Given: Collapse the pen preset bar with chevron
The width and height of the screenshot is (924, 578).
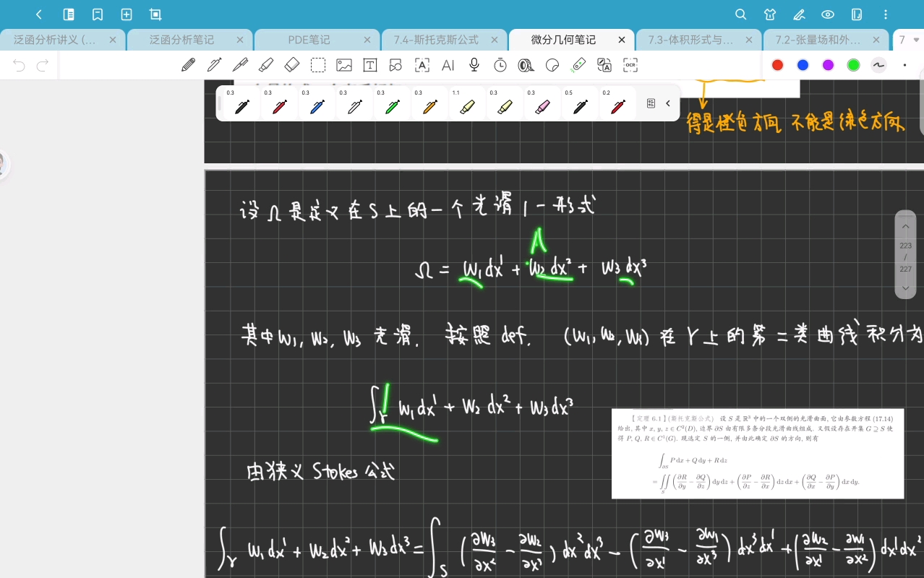Looking at the screenshot, I should [x=668, y=103].
